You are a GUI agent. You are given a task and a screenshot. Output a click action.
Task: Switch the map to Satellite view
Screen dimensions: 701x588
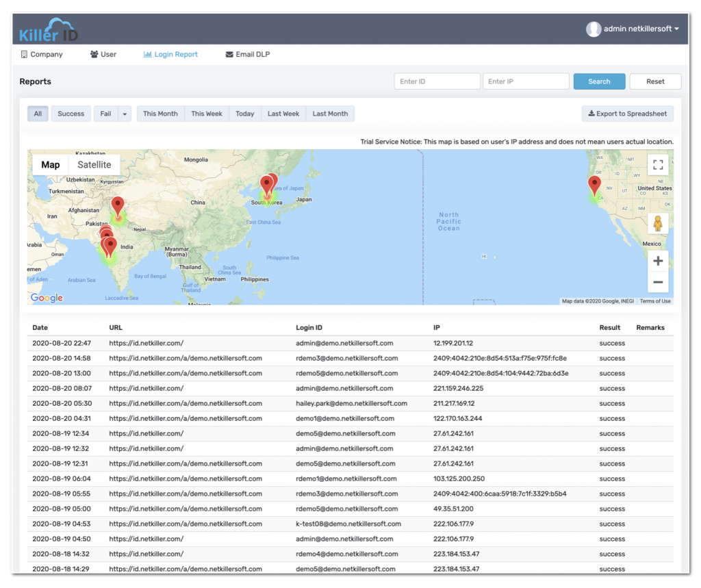pyautogui.click(x=94, y=164)
